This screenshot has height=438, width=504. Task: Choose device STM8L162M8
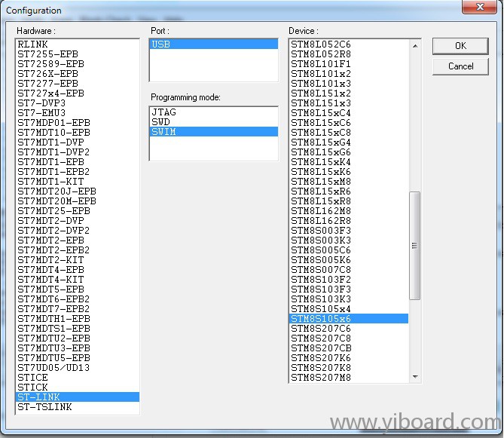click(349, 211)
